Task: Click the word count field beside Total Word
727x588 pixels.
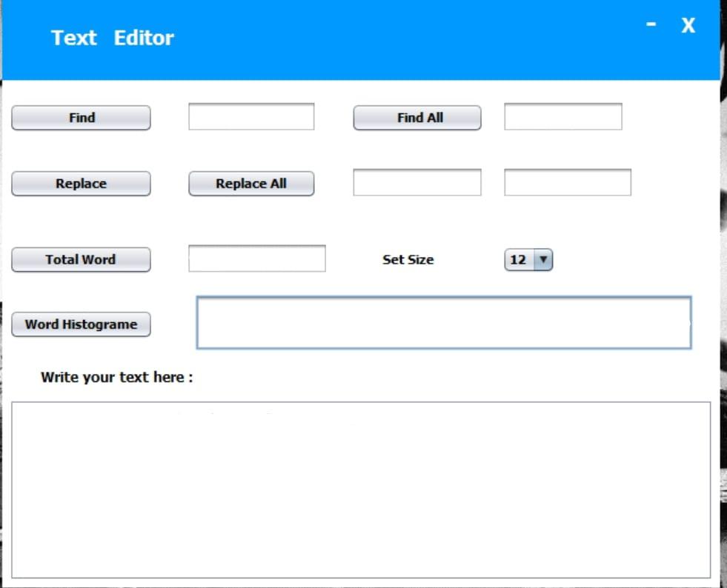Action: click(x=257, y=258)
